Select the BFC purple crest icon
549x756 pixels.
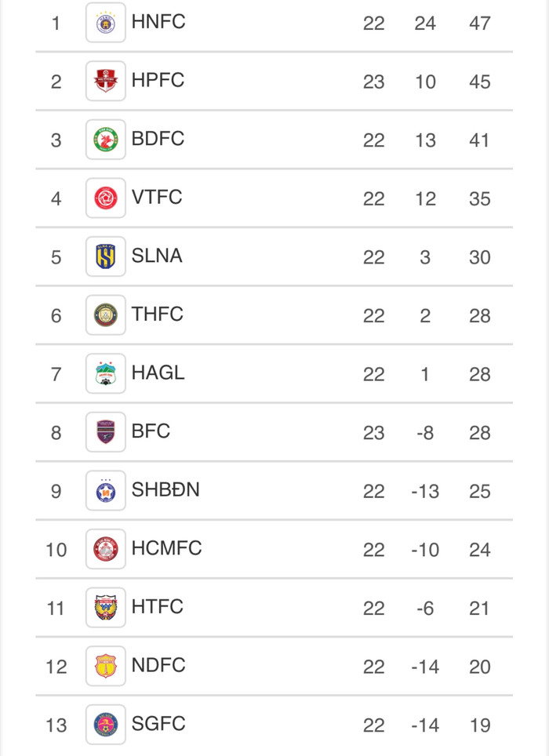[105, 432]
